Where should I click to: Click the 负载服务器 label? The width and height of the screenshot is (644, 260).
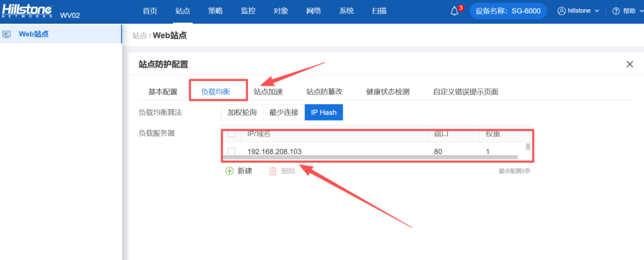click(x=157, y=133)
